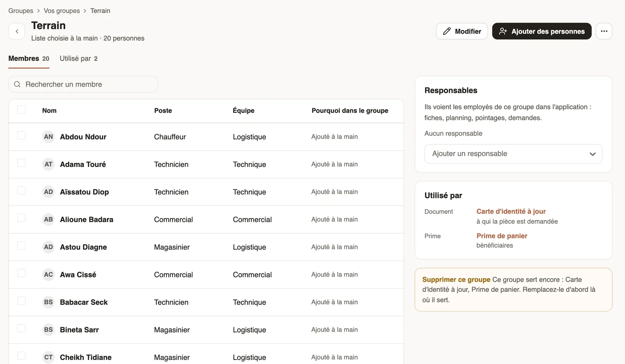Check the box for Babacar Seck
Viewport: 625px width, 364px height.
pyautogui.click(x=21, y=301)
